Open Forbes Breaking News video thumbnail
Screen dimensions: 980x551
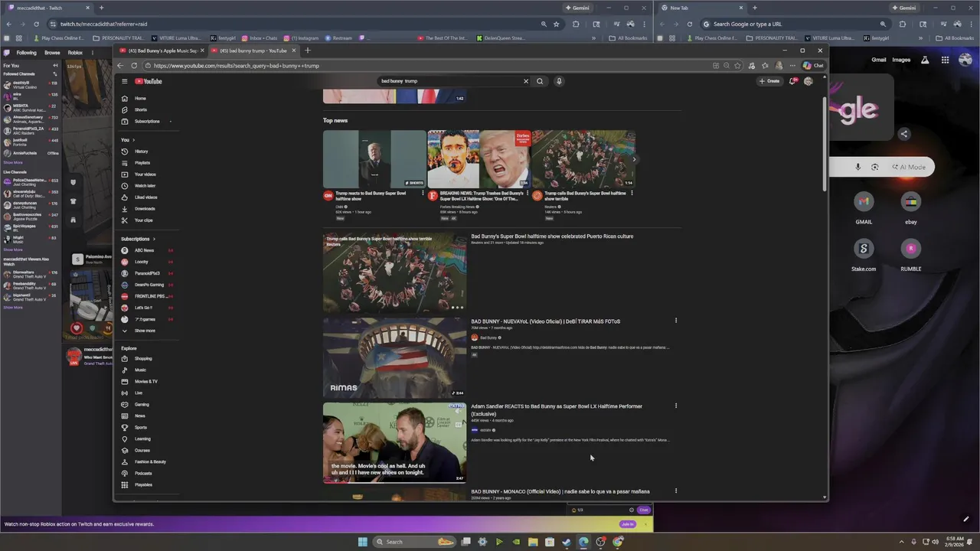pos(479,158)
